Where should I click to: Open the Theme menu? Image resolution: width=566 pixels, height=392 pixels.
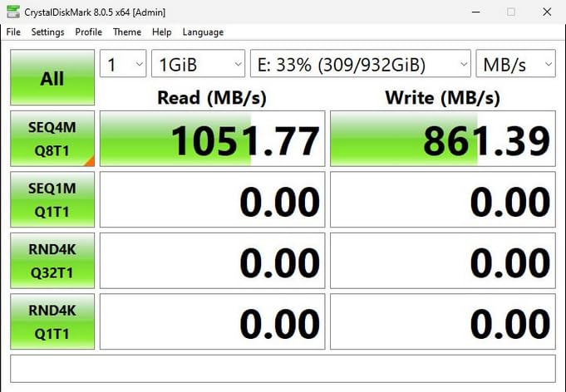tap(126, 32)
